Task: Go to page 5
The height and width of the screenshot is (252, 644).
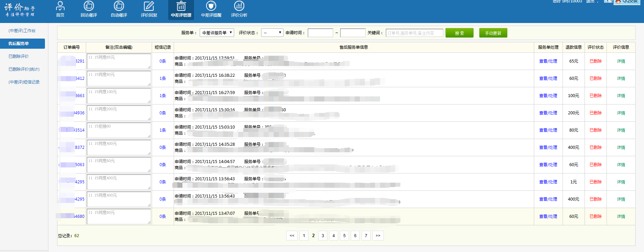Action: pyautogui.click(x=345, y=236)
